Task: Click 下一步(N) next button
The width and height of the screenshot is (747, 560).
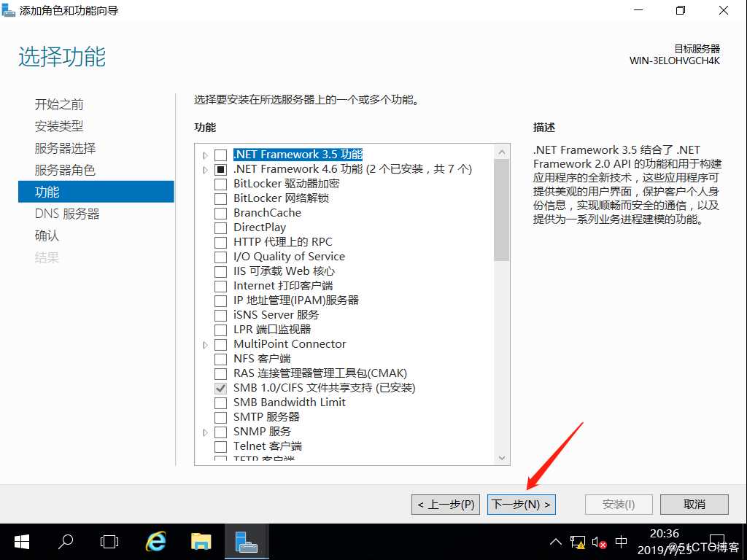Action: [521, 505]
